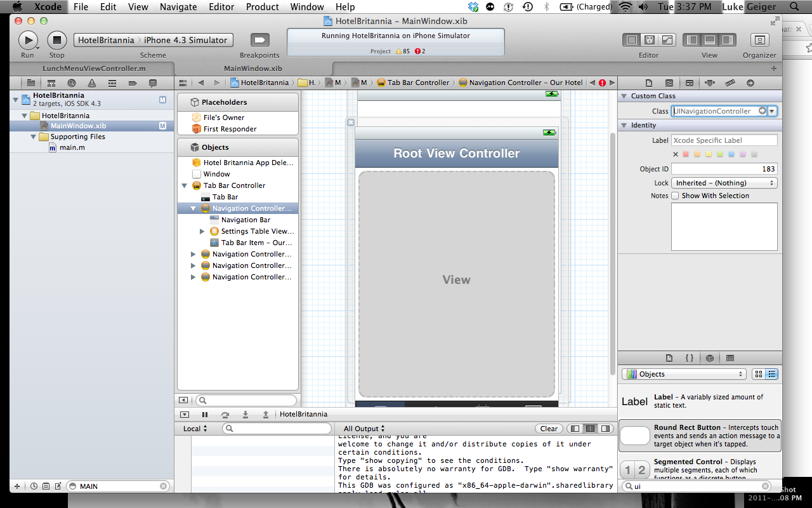Show the Debug navigator
Screen dimensions: 812x508
click(x=112, y=83)
